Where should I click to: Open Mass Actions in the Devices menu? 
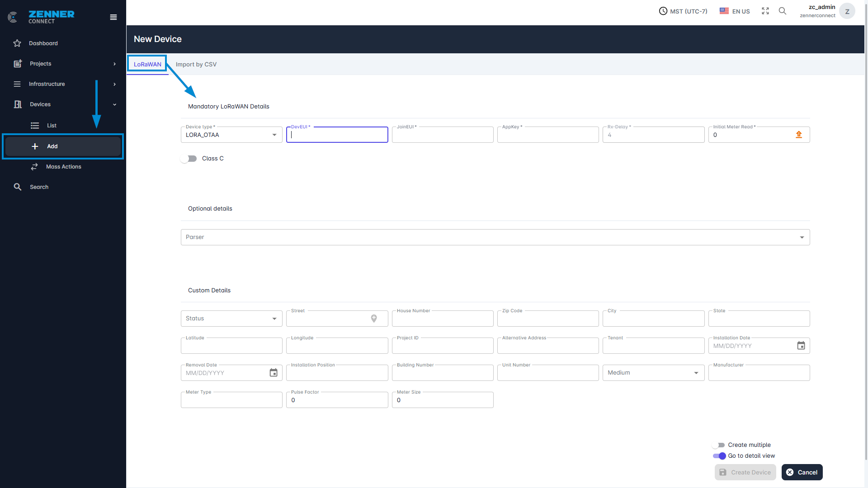click(x=63, y=167)
